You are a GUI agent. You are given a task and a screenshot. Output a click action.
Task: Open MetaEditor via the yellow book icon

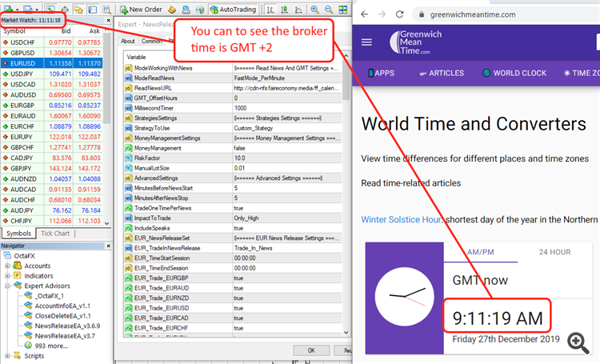(x=172, y=9)
